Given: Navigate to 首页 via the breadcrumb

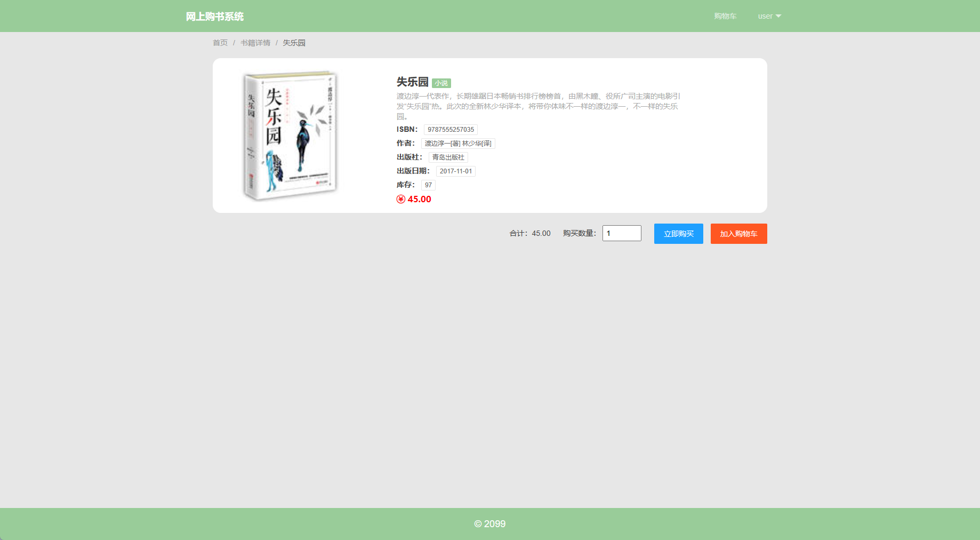Looking at the screenshot, I should 220,42.
